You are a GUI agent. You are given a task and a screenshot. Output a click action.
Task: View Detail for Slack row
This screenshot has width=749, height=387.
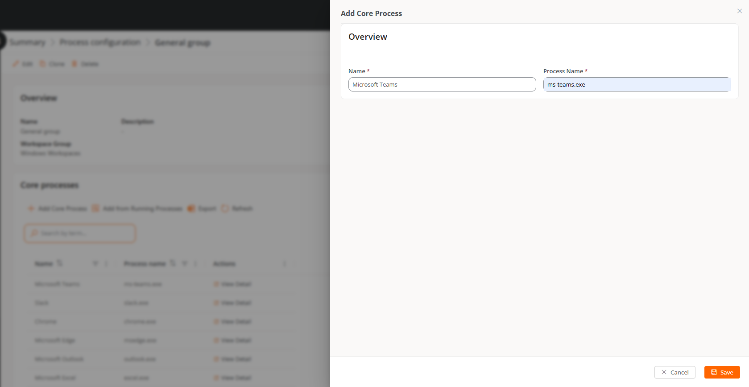click(232, 302)
